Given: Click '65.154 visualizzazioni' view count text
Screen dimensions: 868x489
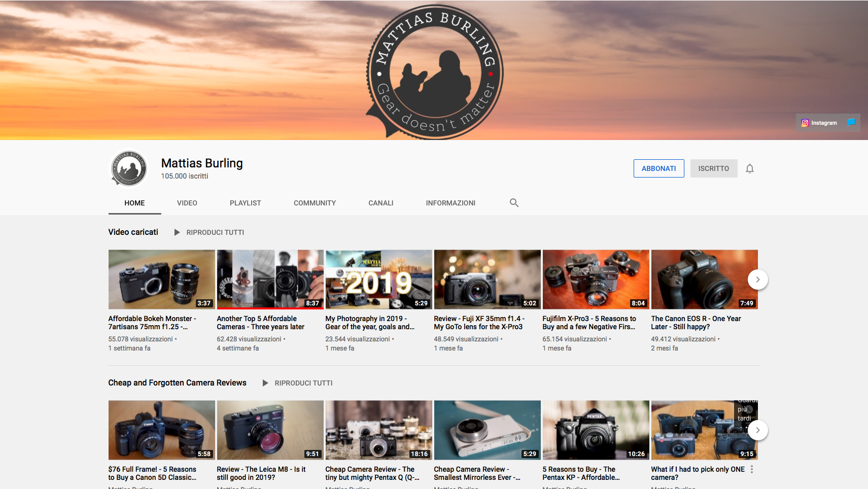Looking at the screenshot, I should tap(575, 339).
